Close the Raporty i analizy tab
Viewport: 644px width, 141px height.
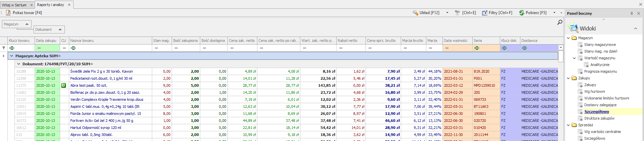point(69,5)
